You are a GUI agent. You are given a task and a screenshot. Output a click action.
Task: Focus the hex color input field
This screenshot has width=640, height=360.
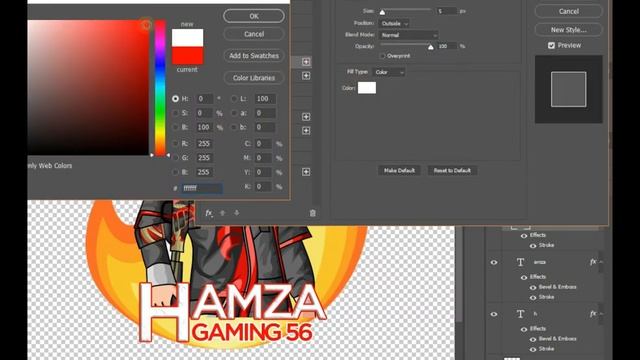[202, 188]
